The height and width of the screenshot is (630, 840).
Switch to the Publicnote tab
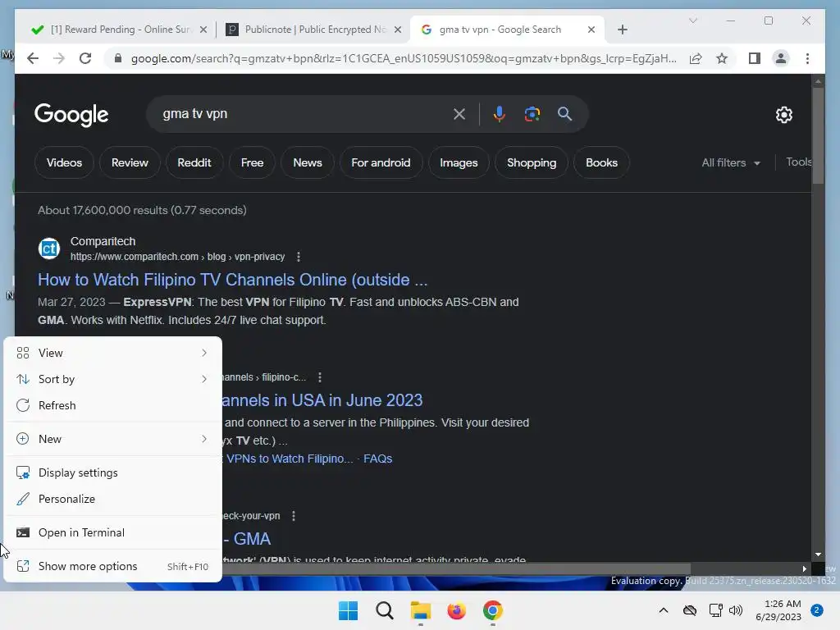(x=313, y=30)
